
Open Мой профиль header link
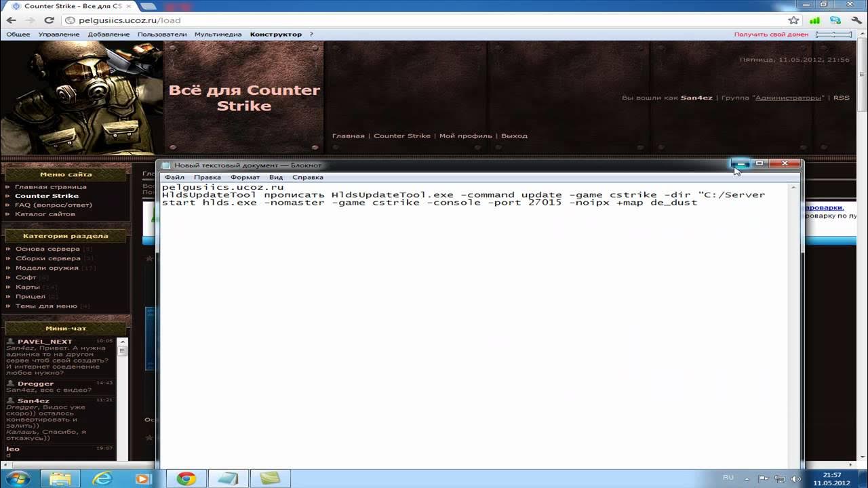(466, 136)
